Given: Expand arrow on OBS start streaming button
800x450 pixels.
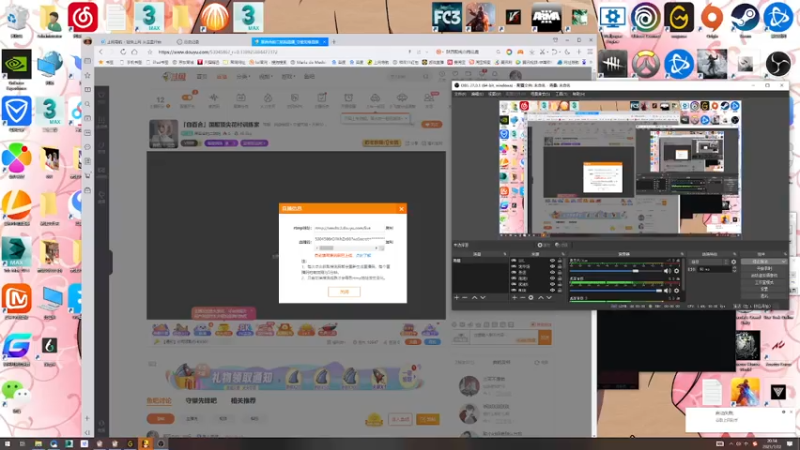Looking at the screenshot, I should 783,262.
